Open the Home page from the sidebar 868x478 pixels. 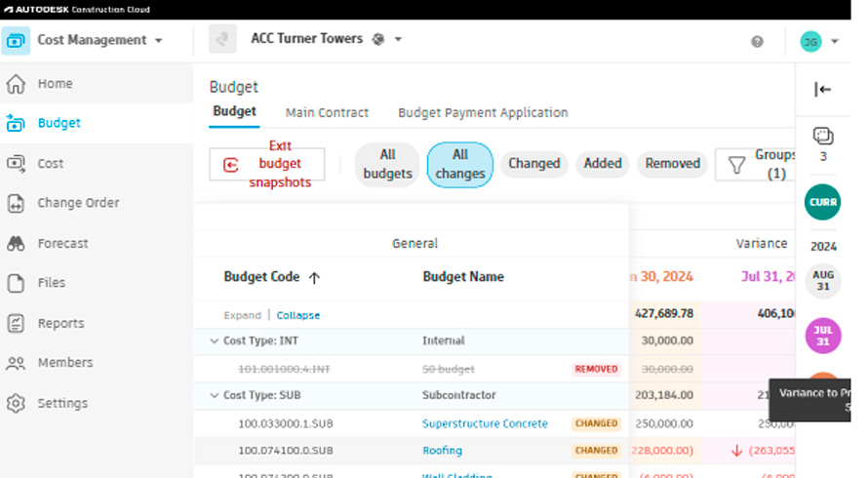pyautogui.click(x=55, y=84)
